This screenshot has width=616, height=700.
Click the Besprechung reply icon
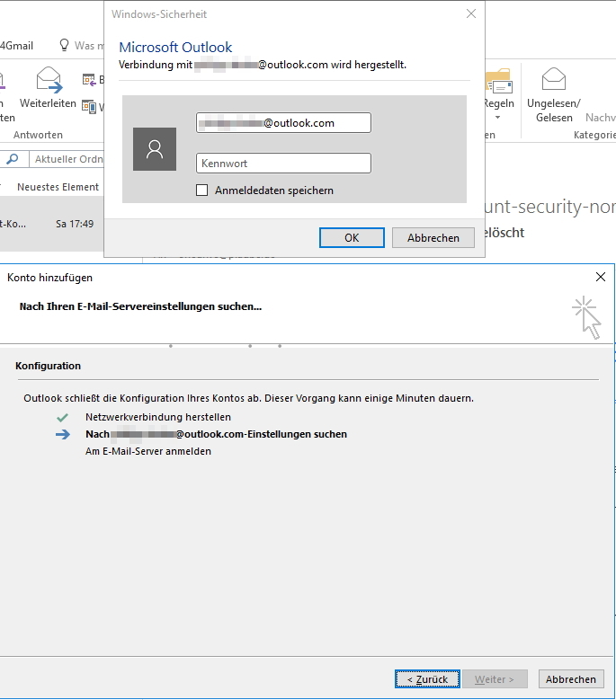point(89,80)
